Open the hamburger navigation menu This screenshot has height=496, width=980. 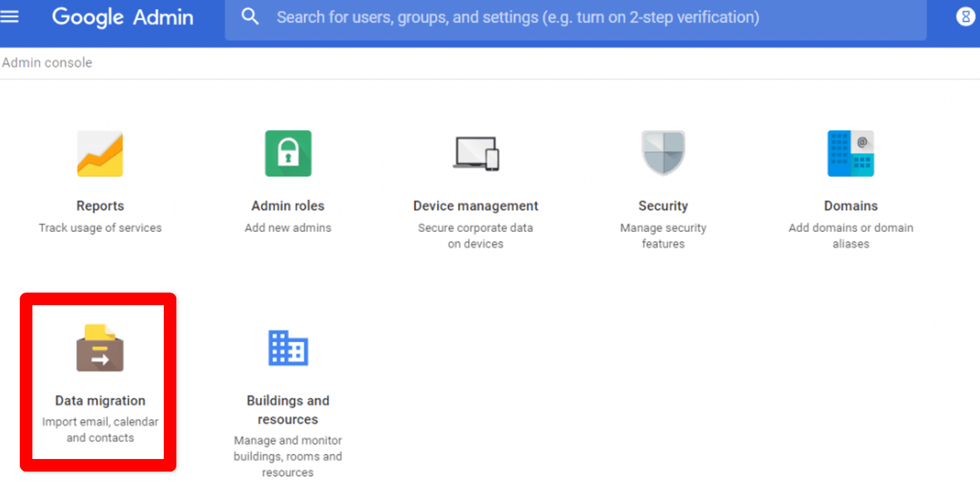(x=11, y=17)
